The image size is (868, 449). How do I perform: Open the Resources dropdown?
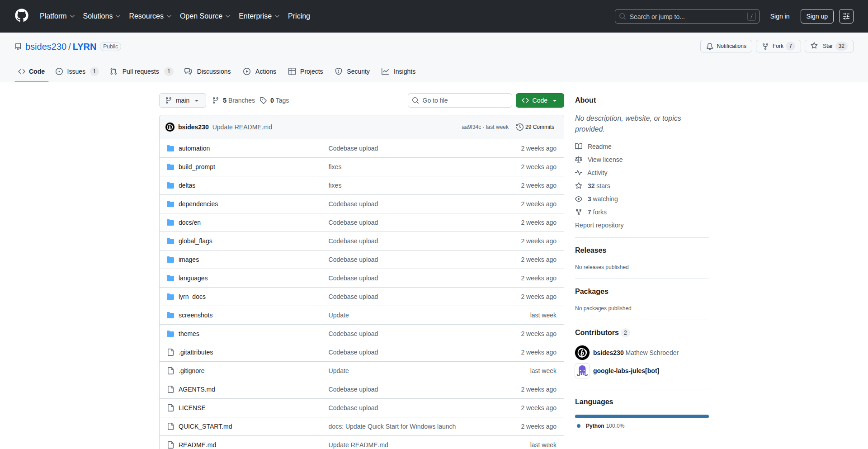coord(150,16)
